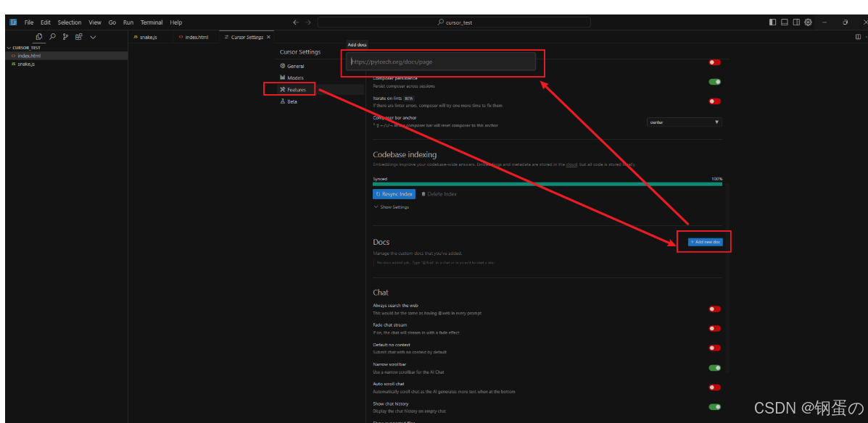Disable Show chat history switch
The height and width of the screenshot is (423, 868).
tap(715, 407)
